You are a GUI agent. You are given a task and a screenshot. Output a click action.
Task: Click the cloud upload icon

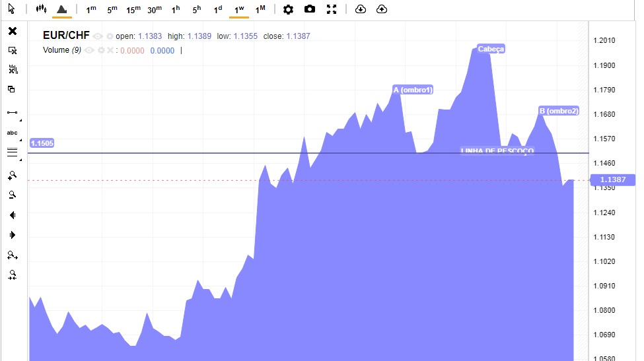tap(382, 9)
